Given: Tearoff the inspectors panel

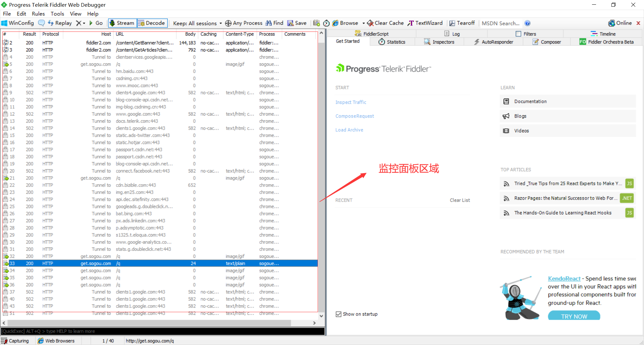Looking at the screenshot, I should 462,23.
